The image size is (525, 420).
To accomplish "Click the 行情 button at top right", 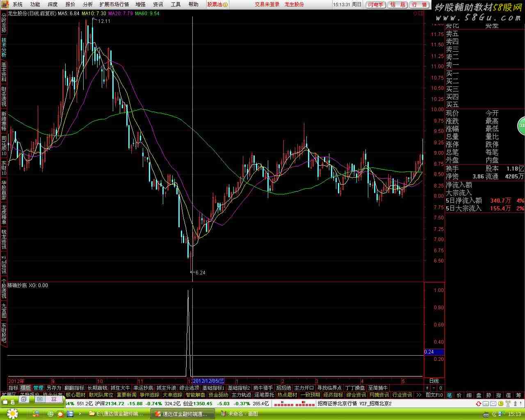I will click(419, 5).
